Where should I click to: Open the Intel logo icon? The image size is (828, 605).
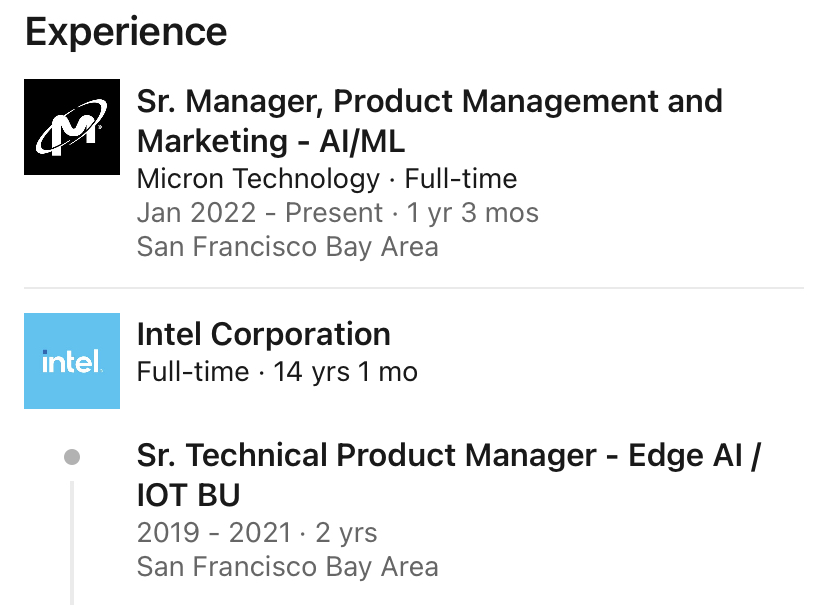72,361
